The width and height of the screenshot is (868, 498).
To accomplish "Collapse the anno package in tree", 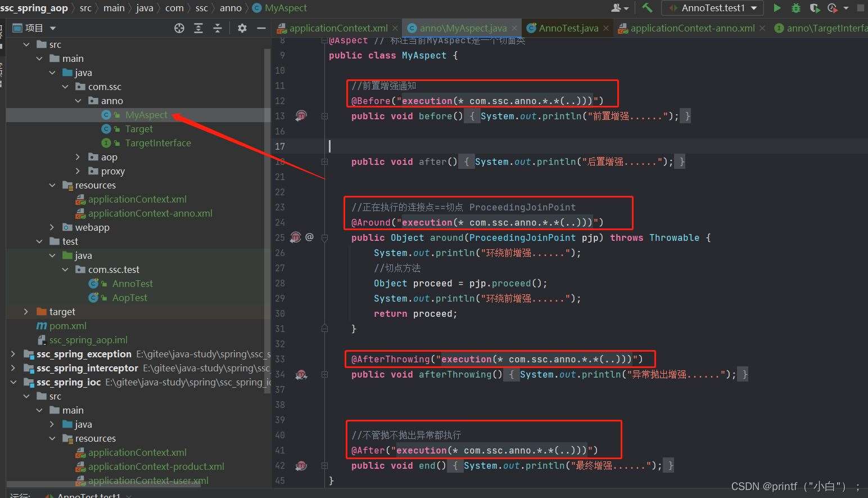I will [x=78, y=101].
